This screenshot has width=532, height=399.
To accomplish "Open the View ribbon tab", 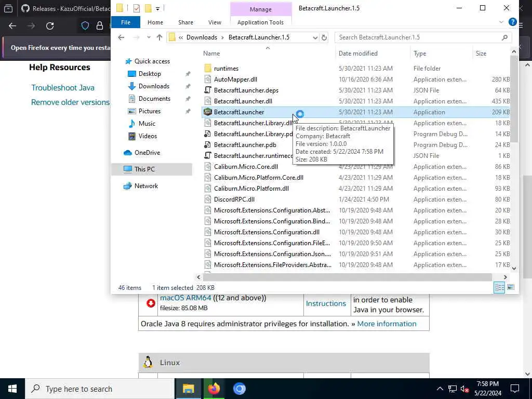I will [215, 22].
